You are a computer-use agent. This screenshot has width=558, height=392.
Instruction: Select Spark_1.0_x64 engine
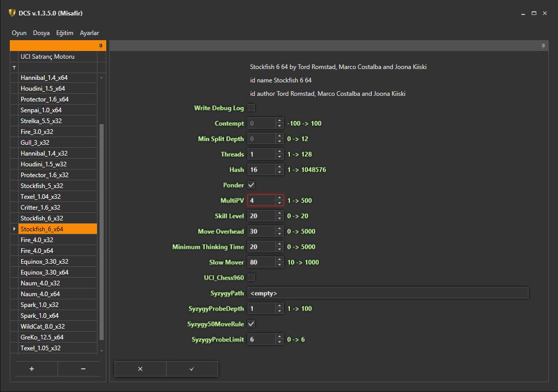coord(58,316)
